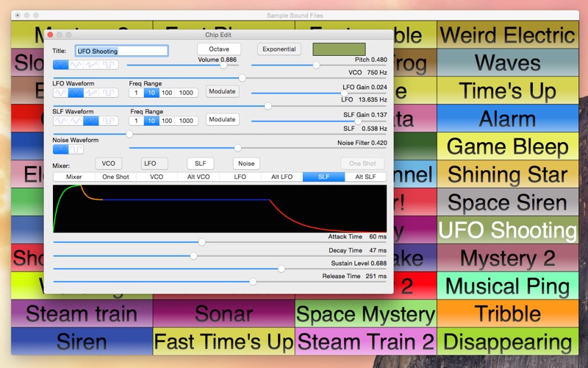Image resolution: width=588 pixels, height=368 pixels.
Task: Set LFO Freq Range to 1
Action: tap(136, 93)
